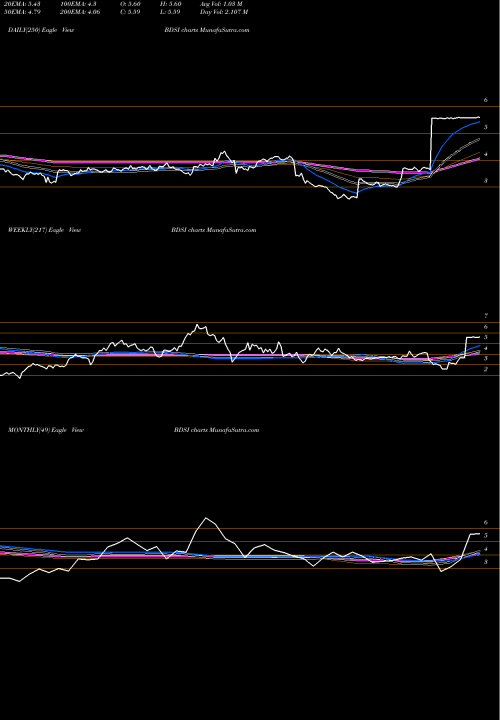Image resolution: width=500 pixels, height=720 pixels.
Task: Click the weekly price line's highest peak
Action: (x=198, y=326)
